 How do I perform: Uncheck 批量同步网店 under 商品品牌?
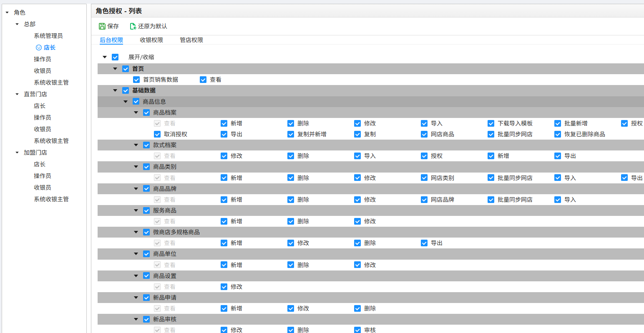[491, 200]
